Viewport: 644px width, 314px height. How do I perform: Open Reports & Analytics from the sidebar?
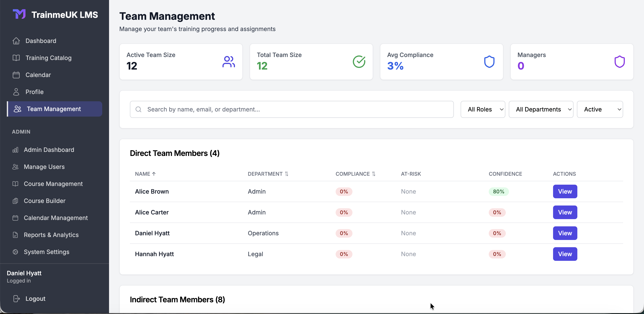[x=51, y=235]
